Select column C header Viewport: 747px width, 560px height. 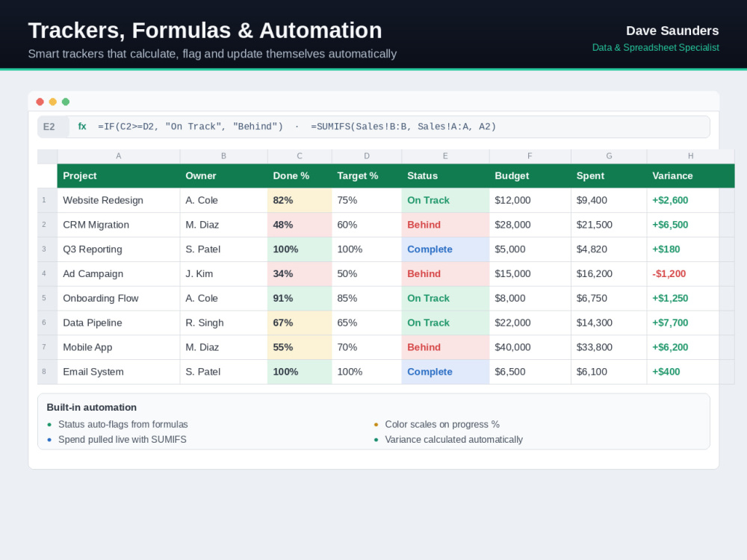click(300, 156)
